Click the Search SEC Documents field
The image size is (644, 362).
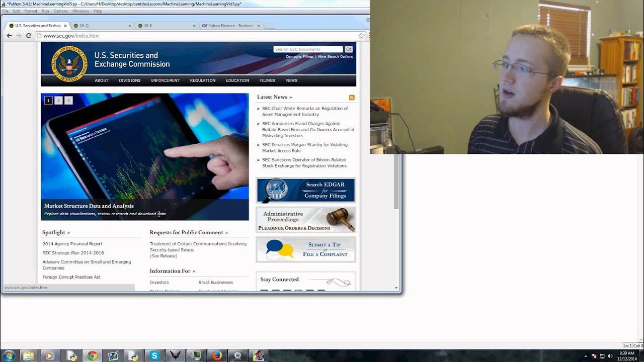coord(308,49)
